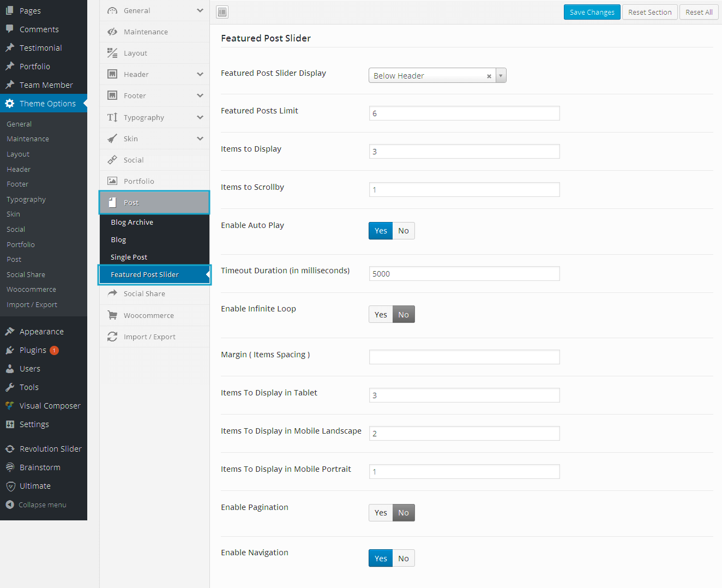Screen dimensions: 722x588
Task: Clear the Below Header selection with x
Action: pyautogui.click(x=489, y=76)
